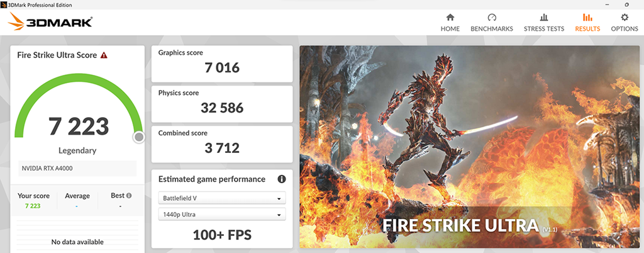Switch to the BENCHMARKS tab label
Image resolution: width=644 pixels, height=253 pixels.
[x=492, y=29]
